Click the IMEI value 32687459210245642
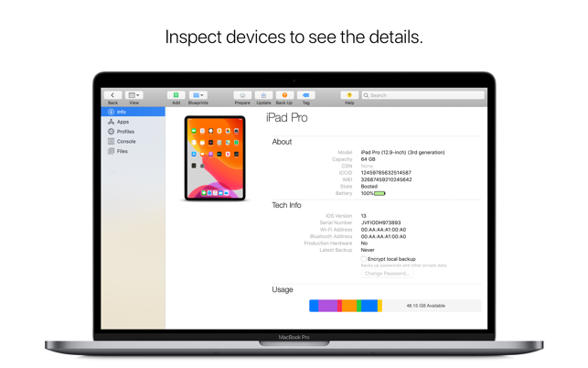 (x=386, y=179)
